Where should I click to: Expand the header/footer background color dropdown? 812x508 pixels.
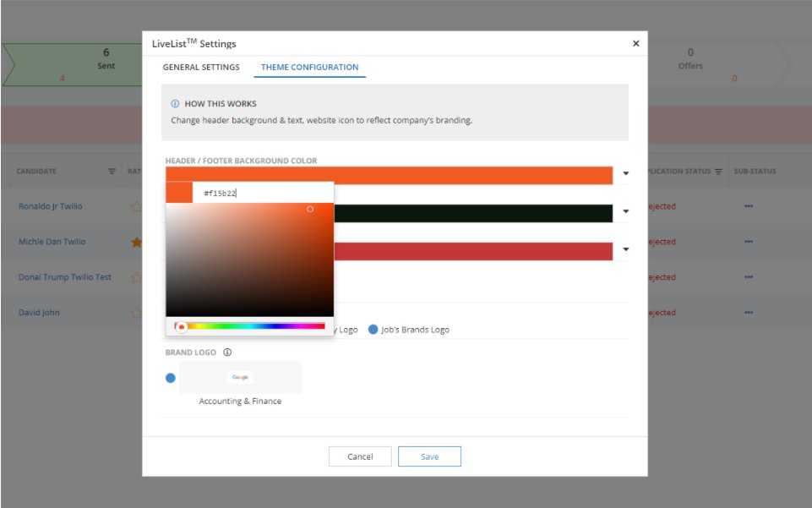click(625, 173)
